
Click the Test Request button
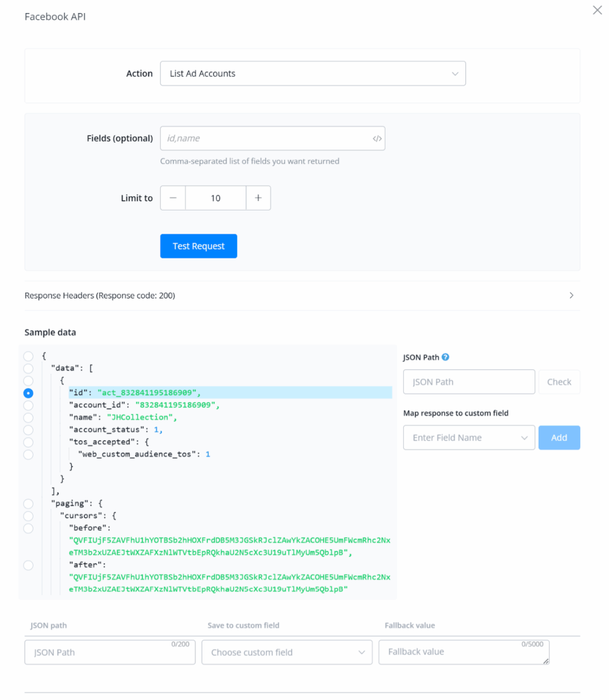point(198,246)
